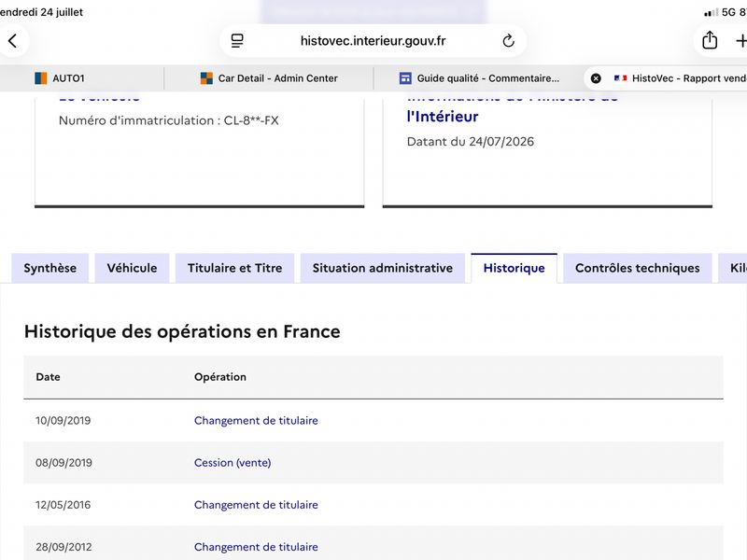
Task: Click the date 10/09/2019
Action: (63, 421)
